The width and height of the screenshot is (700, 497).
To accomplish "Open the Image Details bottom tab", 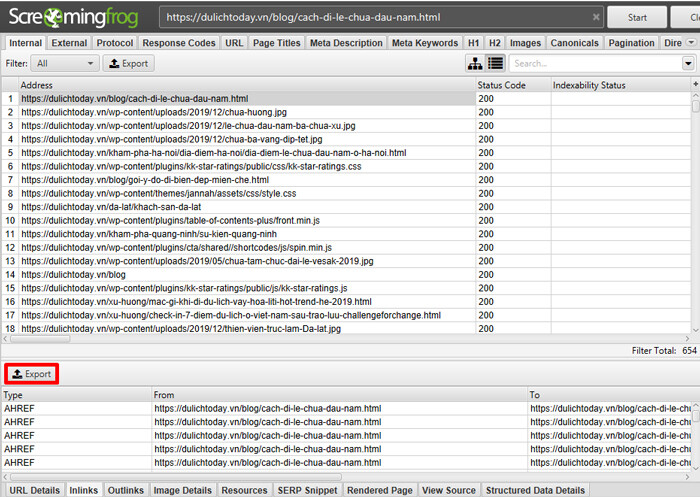I will pos(182,490).
